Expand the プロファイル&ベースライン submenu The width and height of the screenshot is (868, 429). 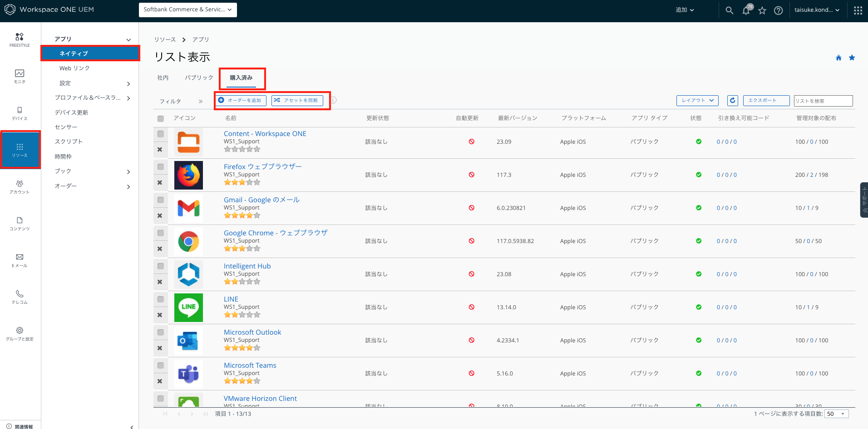128,98
